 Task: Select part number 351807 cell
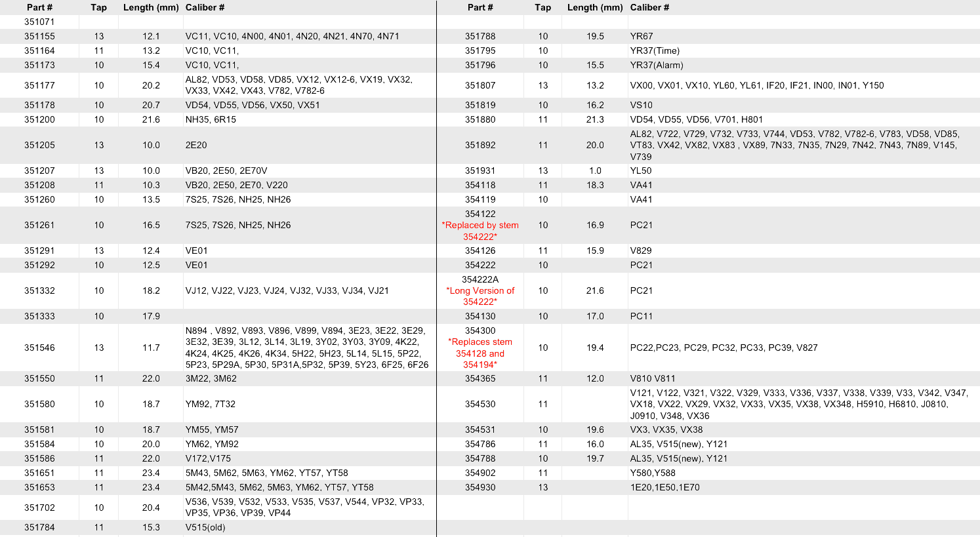480,85
